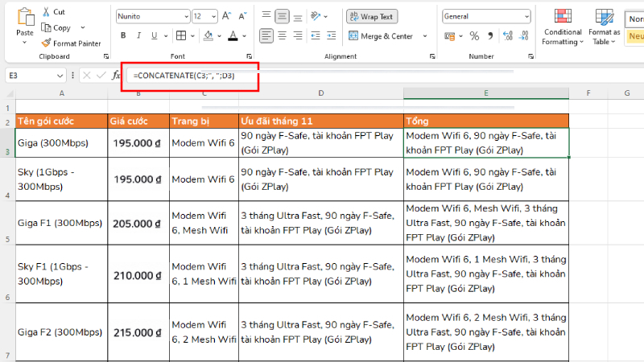This screenshot has width=644, height=362.
Task: Bottom align cell content
Action: coord(298,16)
